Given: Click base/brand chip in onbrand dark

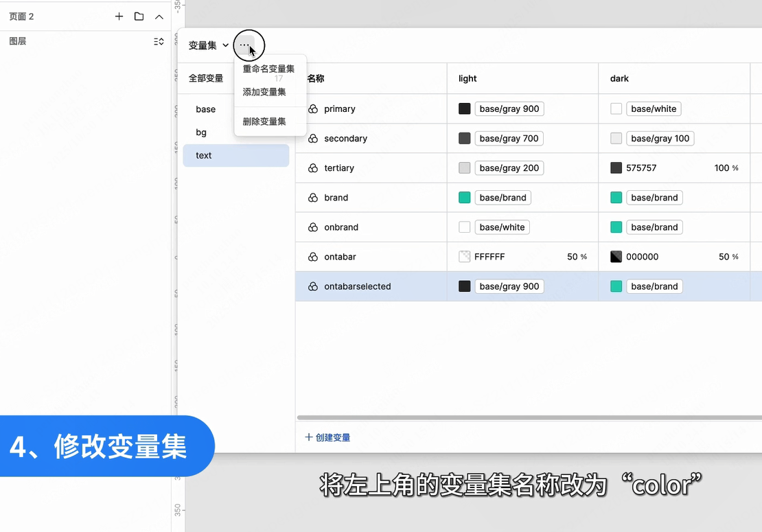Looking at the screenshot, I should (654, 227).
